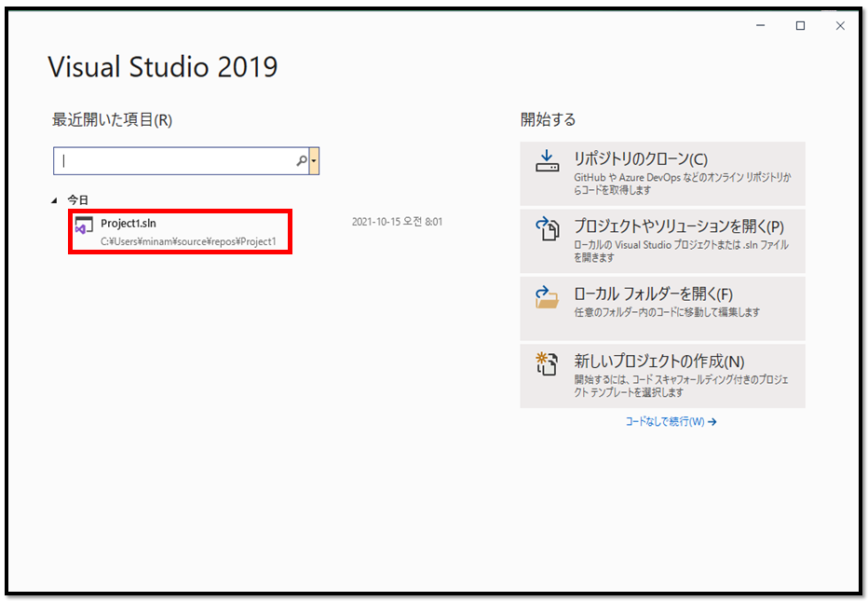The height and width of the screenshot is (601, 868).
Task: Close the Visual Studio 2019 start window
Action: pyautogui.click(x=840, y=25)
